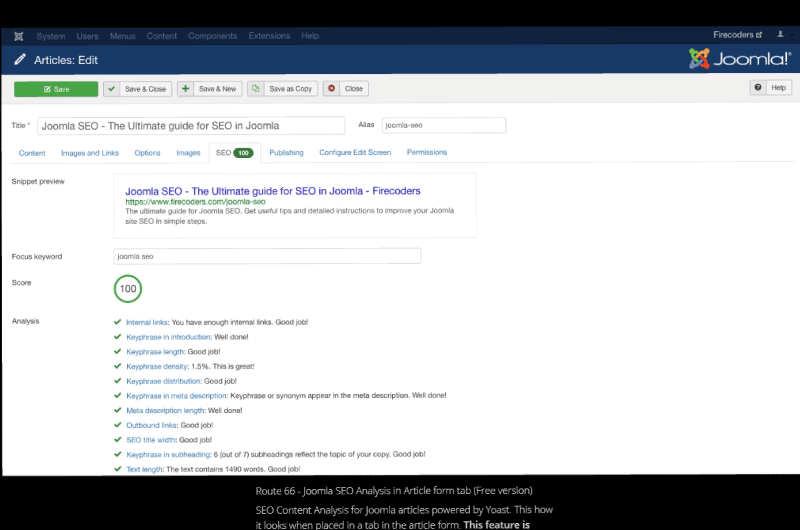Screen dimensions: 800x530
Task: Switch to the Configure Edit Screen tab
Action: [x=355, y=153]
